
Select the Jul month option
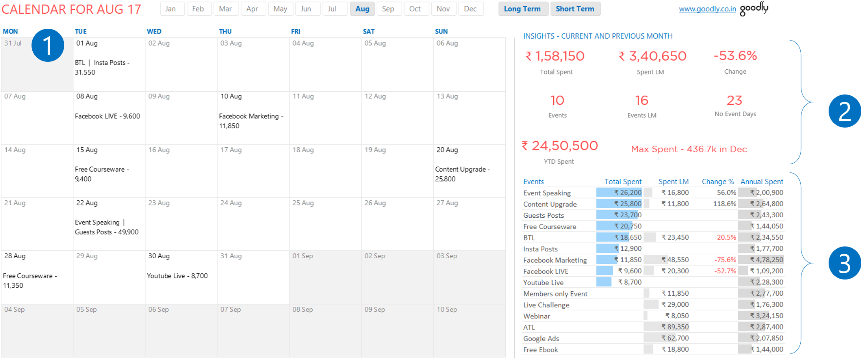point(335,8)
